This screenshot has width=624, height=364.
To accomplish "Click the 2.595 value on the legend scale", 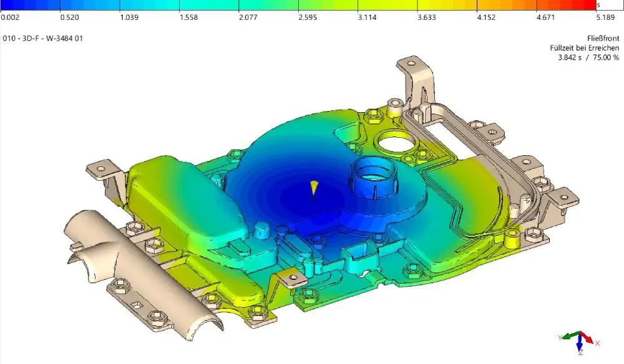I will pos(307,17).
